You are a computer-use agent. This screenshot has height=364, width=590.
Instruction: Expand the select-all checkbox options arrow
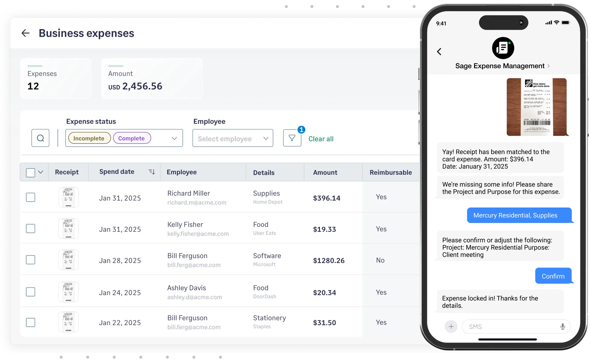(41, 172)
